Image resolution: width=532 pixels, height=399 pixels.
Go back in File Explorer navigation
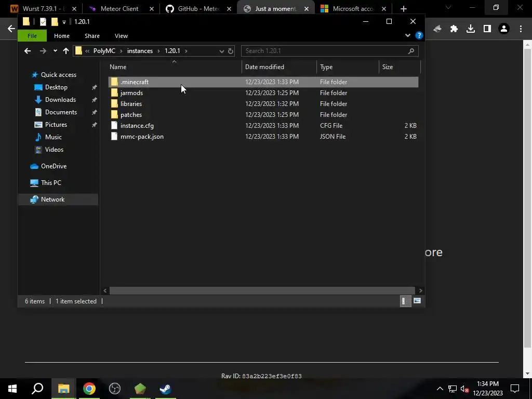[x=28, y=51]
